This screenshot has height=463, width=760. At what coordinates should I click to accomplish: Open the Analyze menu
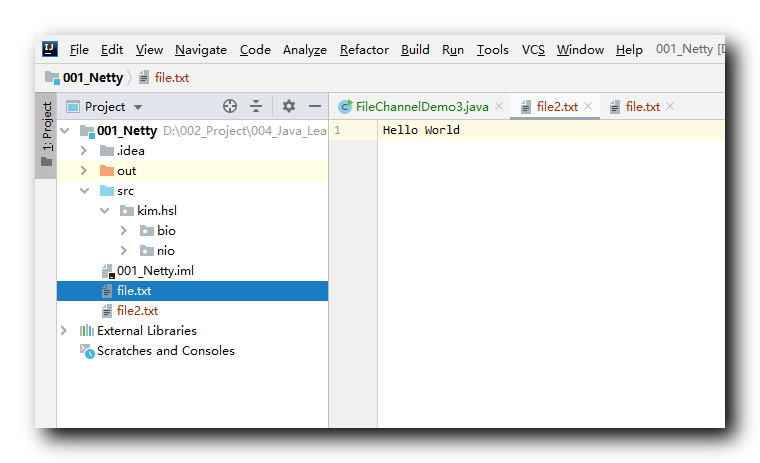click(305, 49)
